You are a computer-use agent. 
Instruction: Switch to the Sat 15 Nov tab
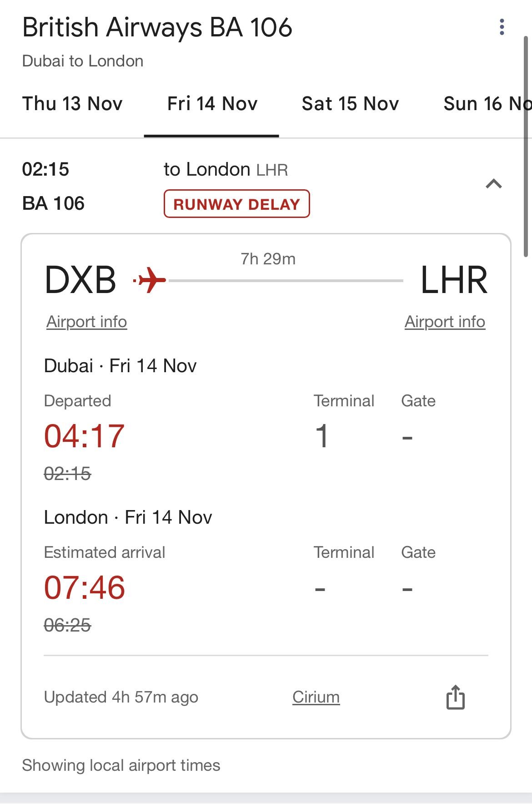(350, 104)
